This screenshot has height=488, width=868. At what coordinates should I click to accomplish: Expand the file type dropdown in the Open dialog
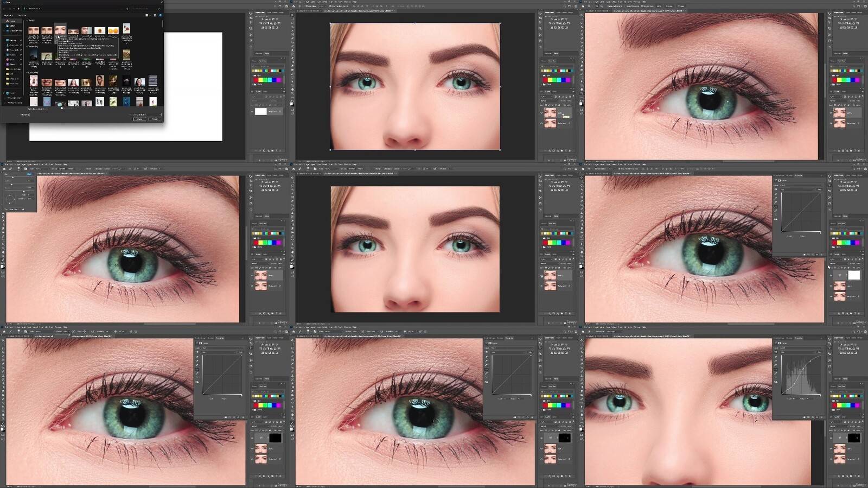(146, 115)
